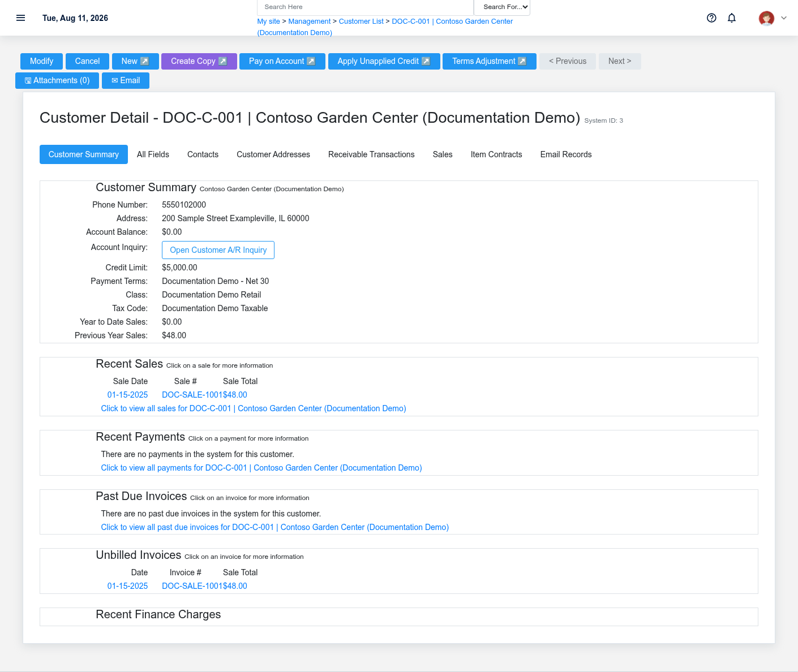
Task: Click the Create Copy button
Action: point(199,61)
